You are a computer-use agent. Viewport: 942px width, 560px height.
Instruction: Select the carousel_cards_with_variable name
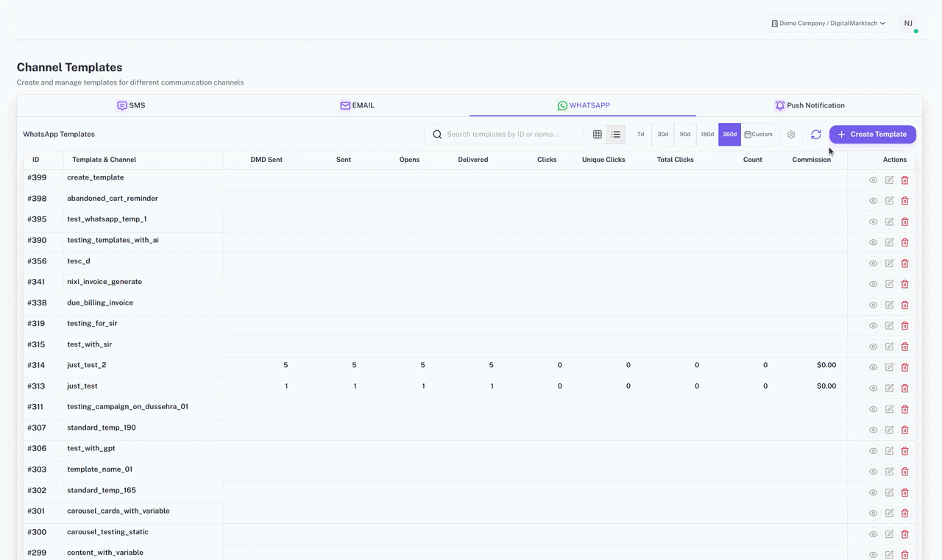point(118,511)
